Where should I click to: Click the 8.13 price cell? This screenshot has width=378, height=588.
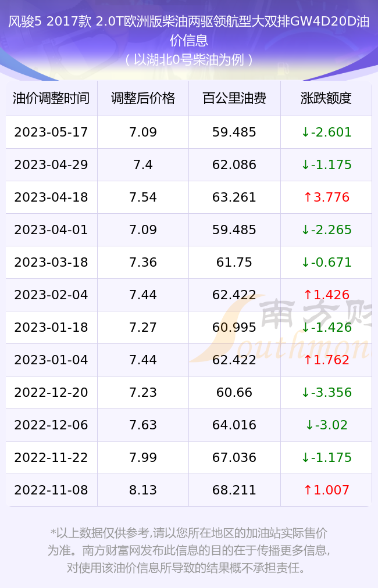[143, 490]
